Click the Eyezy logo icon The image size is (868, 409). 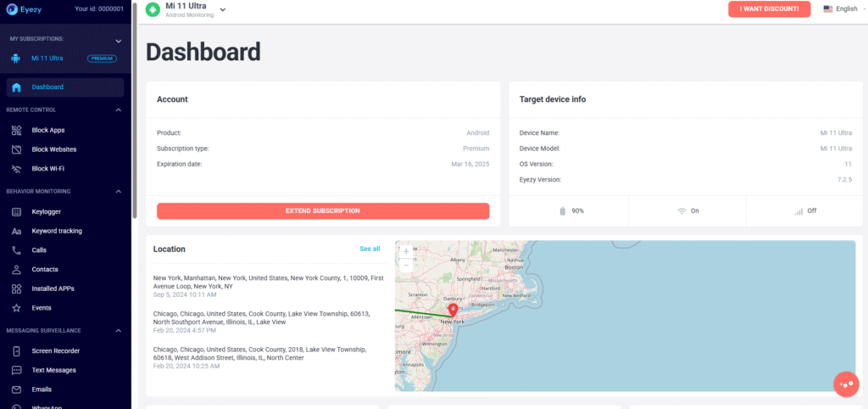click(12, 9)
